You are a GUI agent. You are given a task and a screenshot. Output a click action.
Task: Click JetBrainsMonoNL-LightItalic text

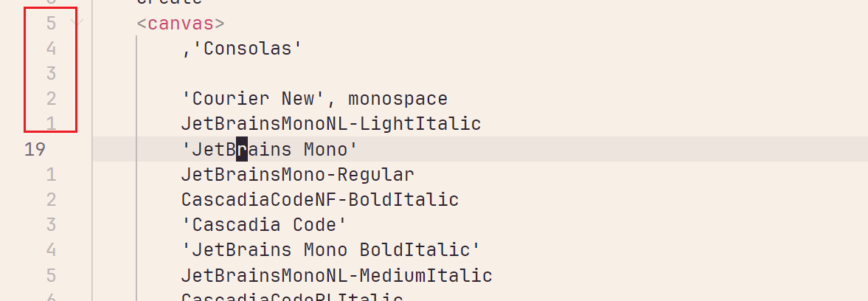(330, 124)
